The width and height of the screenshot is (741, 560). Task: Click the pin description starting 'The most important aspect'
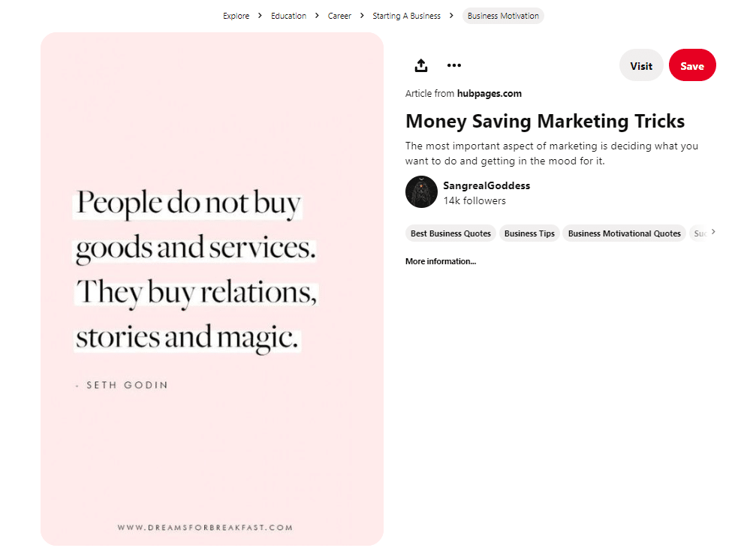pos(552,153)
